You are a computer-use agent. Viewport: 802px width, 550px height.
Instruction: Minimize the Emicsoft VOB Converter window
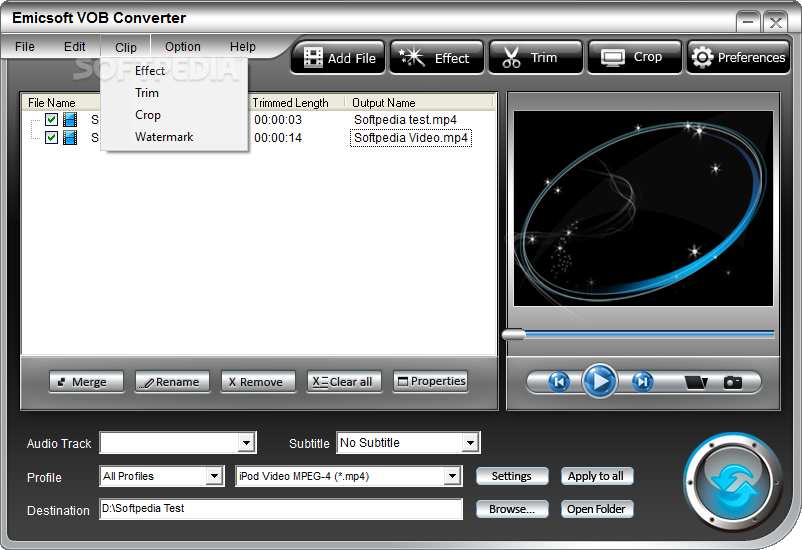pos(748,22)
